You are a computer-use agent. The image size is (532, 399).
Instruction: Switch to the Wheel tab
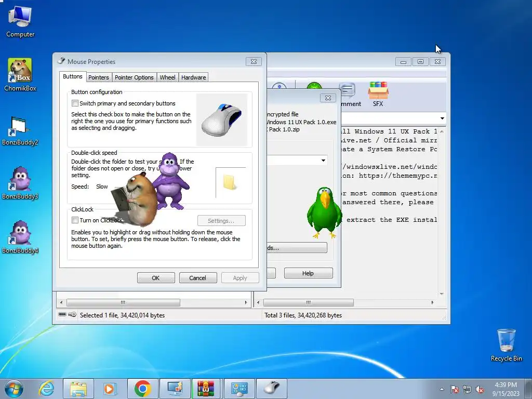168,77
